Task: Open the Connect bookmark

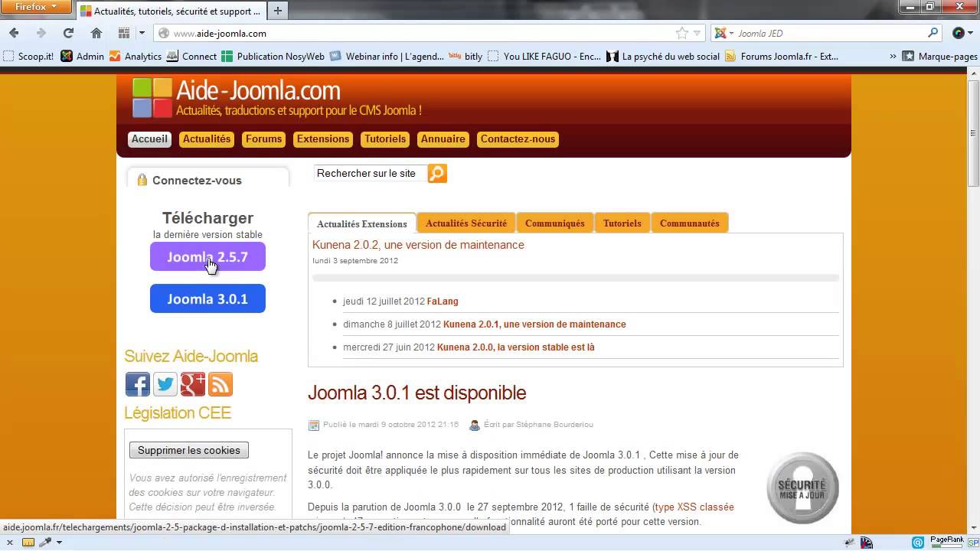Action: tap(191, 56)
